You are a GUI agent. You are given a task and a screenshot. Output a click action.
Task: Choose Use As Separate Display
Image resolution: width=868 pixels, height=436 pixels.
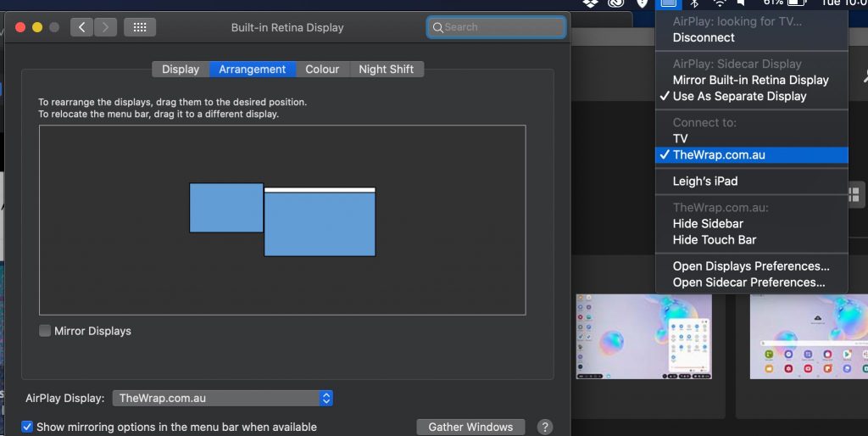point(739,96)
